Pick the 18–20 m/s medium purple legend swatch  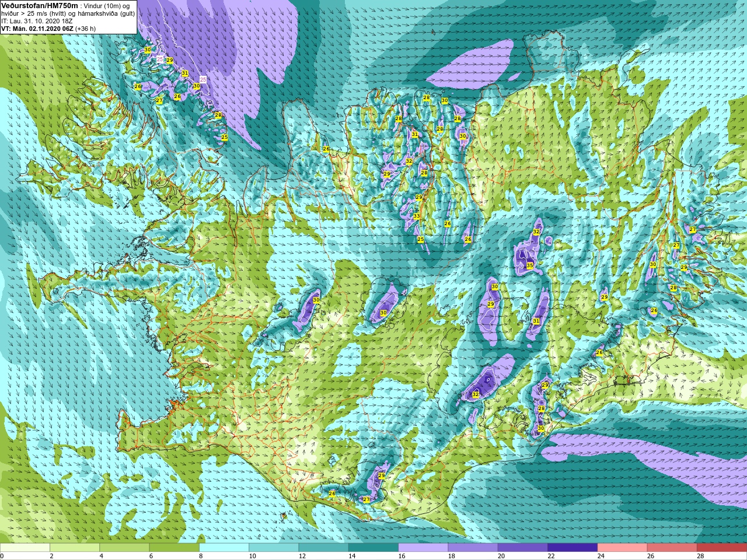point(473,548)
